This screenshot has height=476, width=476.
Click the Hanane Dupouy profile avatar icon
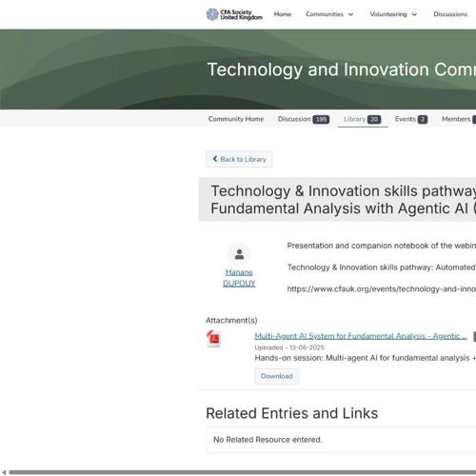pos(239,254)
